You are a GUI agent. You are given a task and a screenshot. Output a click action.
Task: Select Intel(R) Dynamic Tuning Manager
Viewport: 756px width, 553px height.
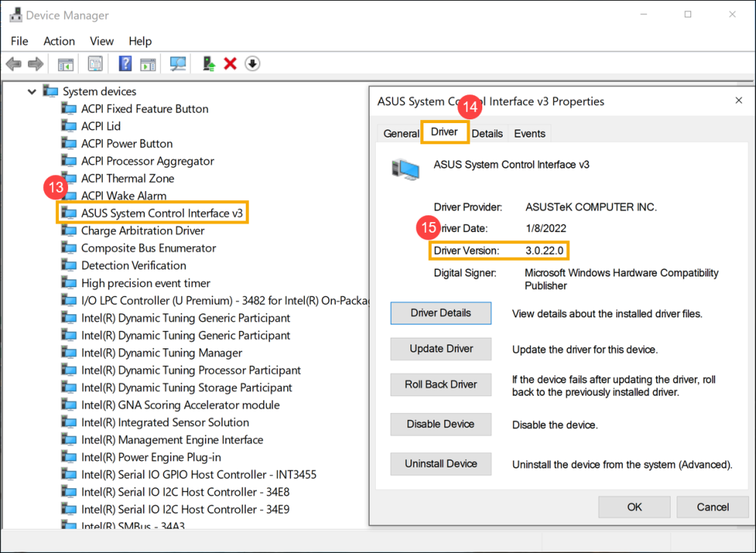tap(162, 353)
